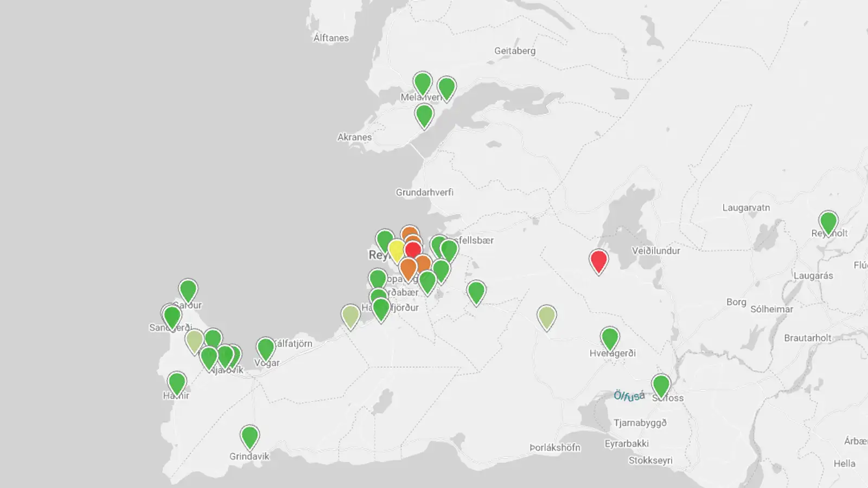868x488 pixels.
Task: Click the leftmost green marker at Melahverfi
Action: (423, 84)
